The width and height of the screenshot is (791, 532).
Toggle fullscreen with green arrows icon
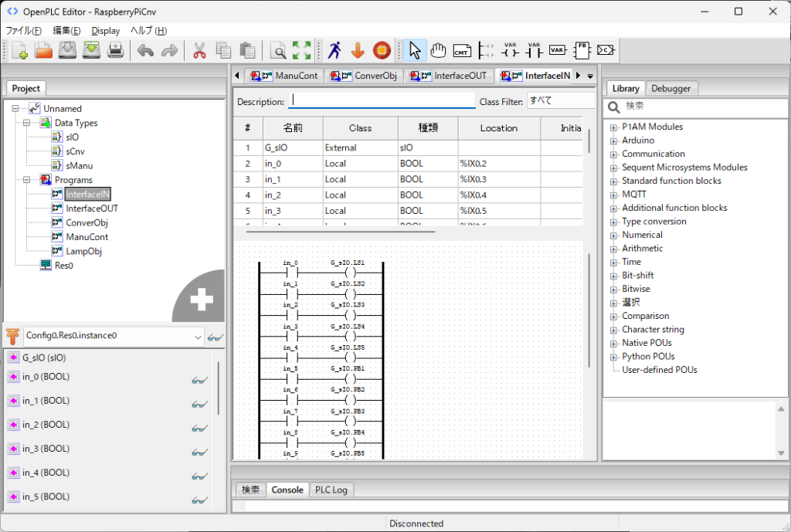point(302,50)
